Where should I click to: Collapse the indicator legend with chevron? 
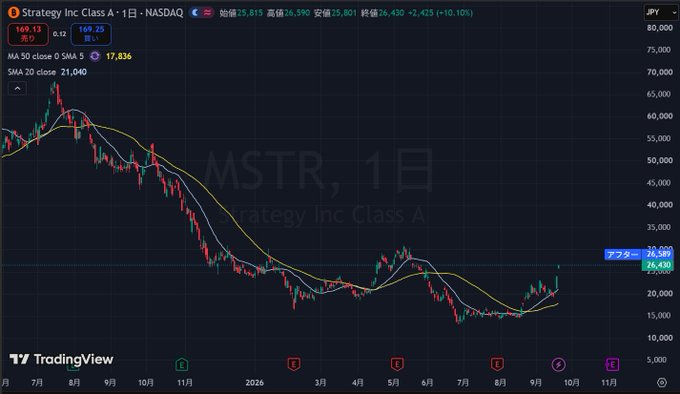17,89
